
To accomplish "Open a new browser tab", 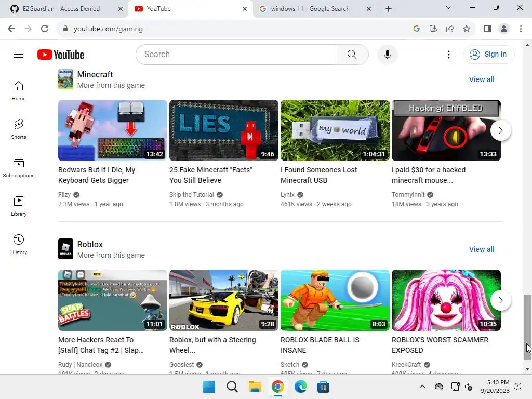I will coord(389,9).
